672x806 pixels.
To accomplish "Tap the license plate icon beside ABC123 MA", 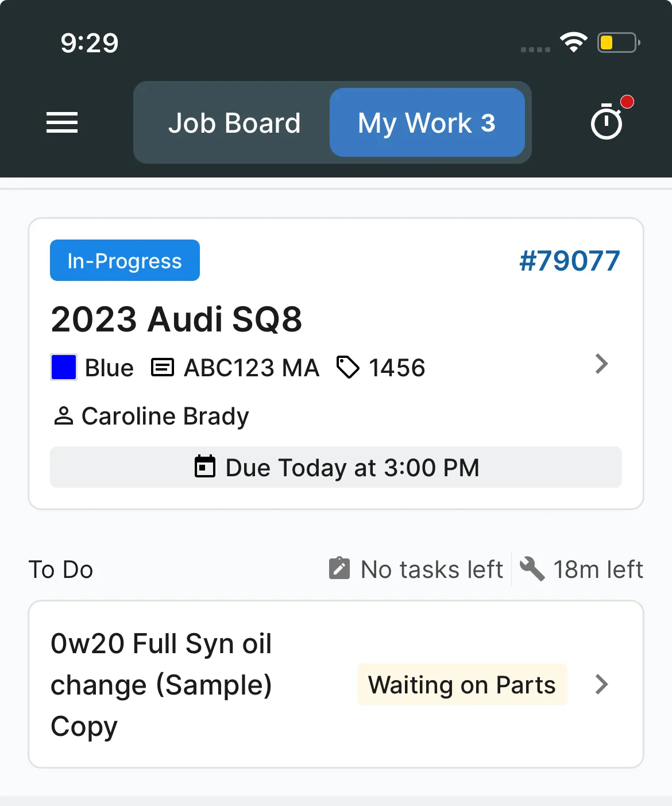I will click(x=163, y=367).
